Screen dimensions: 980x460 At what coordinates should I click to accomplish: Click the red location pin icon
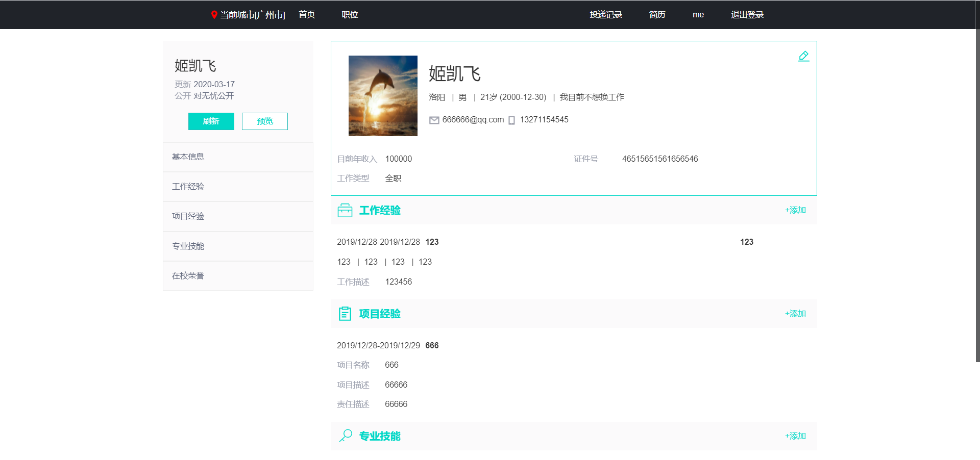[x=214, y=15]
